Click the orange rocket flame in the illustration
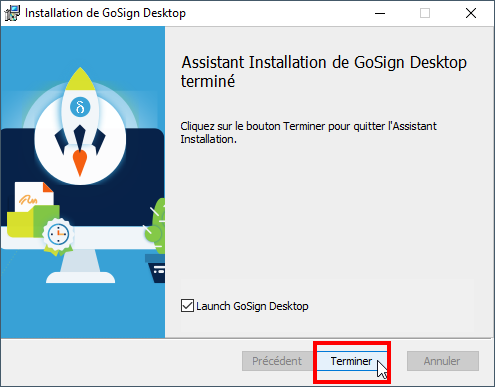The height and width of the screenshot is (387, 495). (x=80, y=162)
